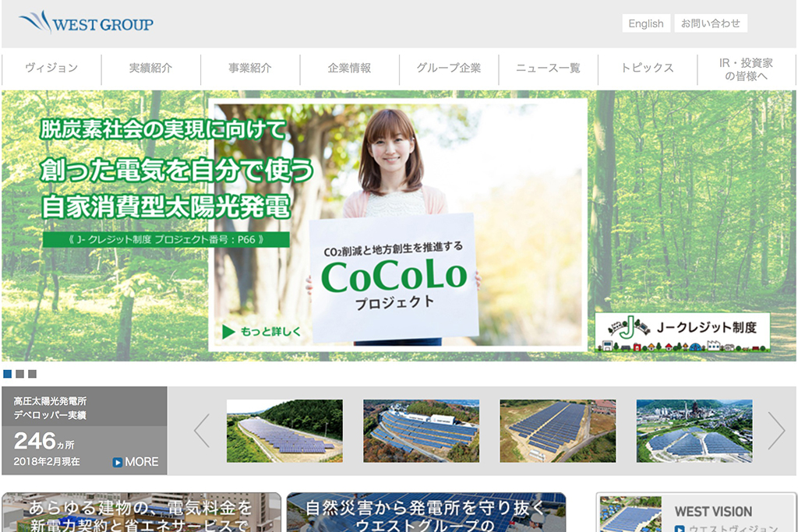Click the あらゆる建物の、電気料金を banner
The width and height of the screenshot is (798, 532).
pyautogui.click(x=142, y=513)
